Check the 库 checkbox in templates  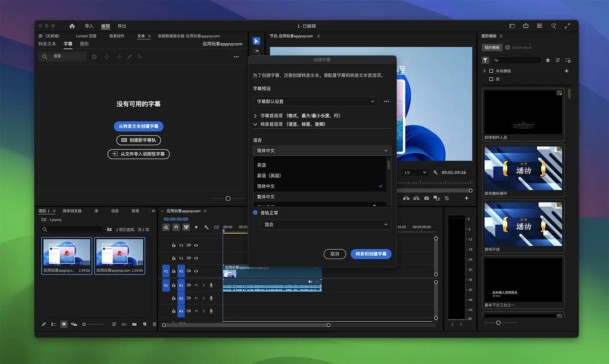click(x=491, y=79)
